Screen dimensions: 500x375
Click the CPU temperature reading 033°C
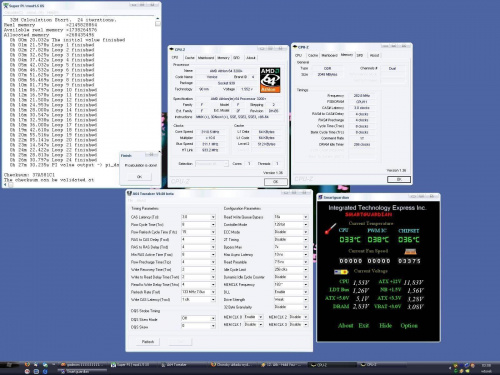[x=350, y=240]
